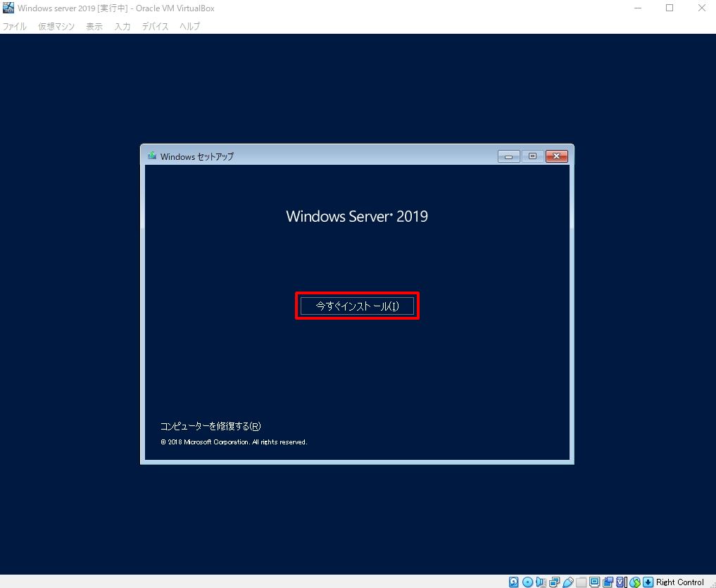Click the display status icon
The image size is (716, 588).
tap(594, 582)
